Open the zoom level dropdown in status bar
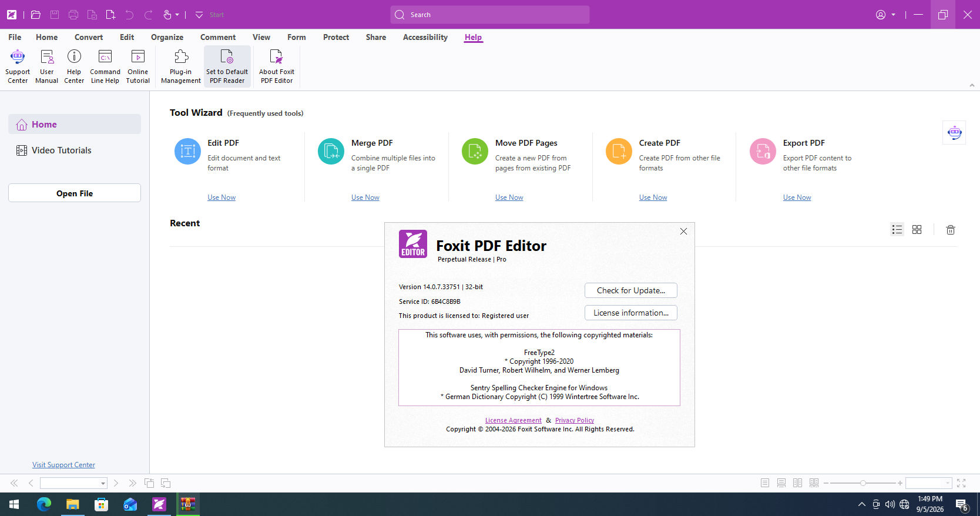Image resolution: width=980 pixels, height=516 pixels. (947, 483)
